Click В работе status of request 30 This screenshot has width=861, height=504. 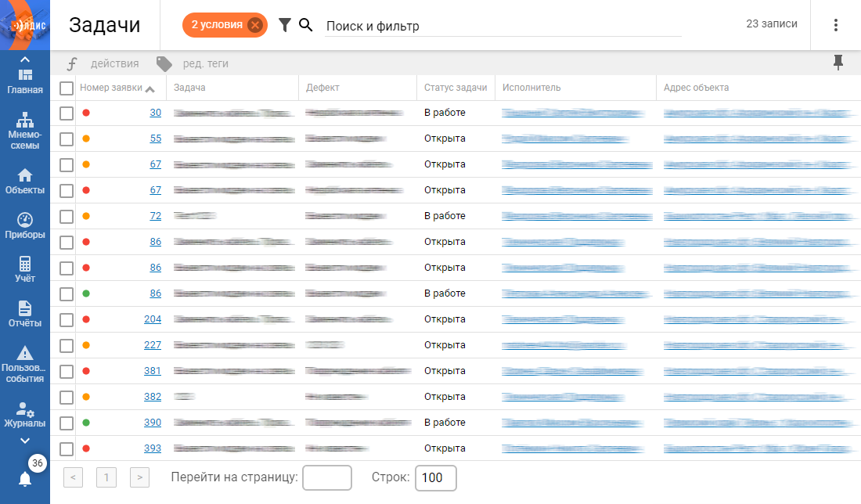(445, 113)
